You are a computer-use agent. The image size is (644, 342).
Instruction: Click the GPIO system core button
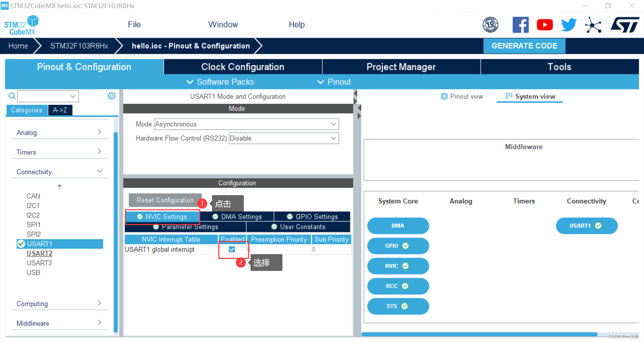click(398, 246)
